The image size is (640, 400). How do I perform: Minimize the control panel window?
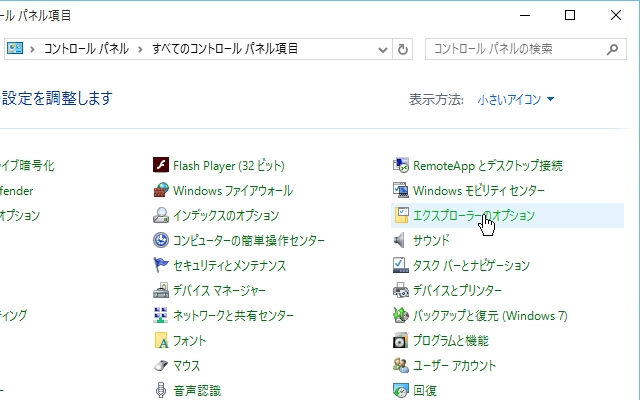point(525,16)
